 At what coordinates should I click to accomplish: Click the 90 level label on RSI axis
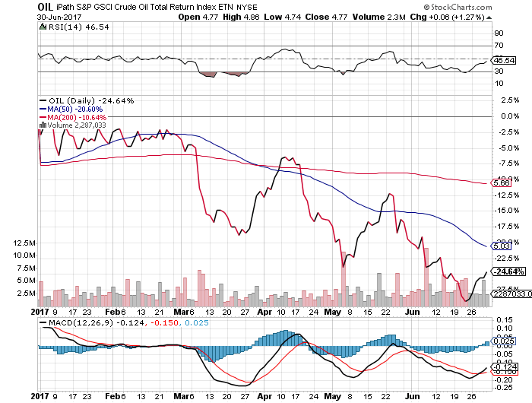coord(499,33)
